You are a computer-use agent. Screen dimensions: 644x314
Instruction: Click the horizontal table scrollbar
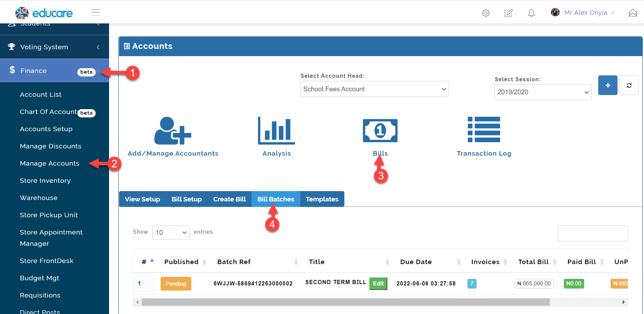tap(346, 302)
